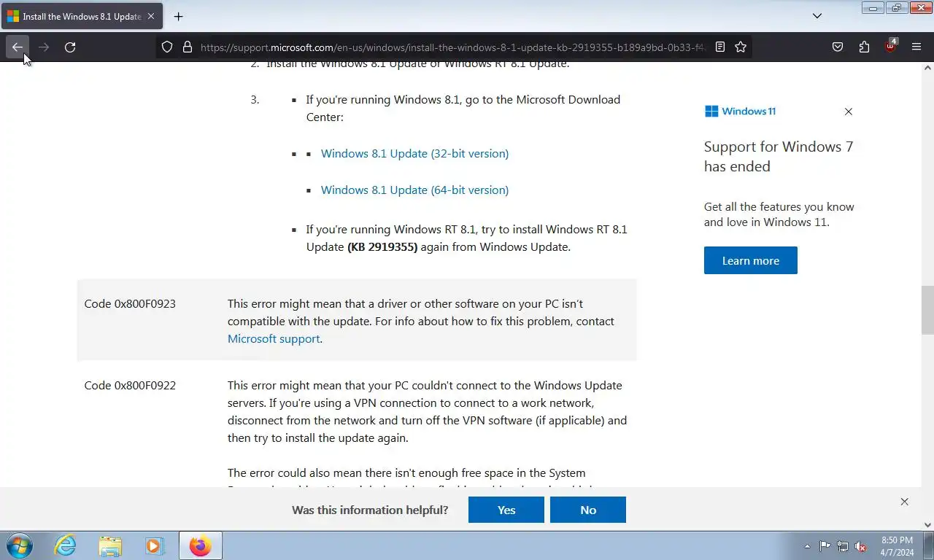Open Windows Explorer from taskbar
This screenshot has height=560, width=934.
110,545
